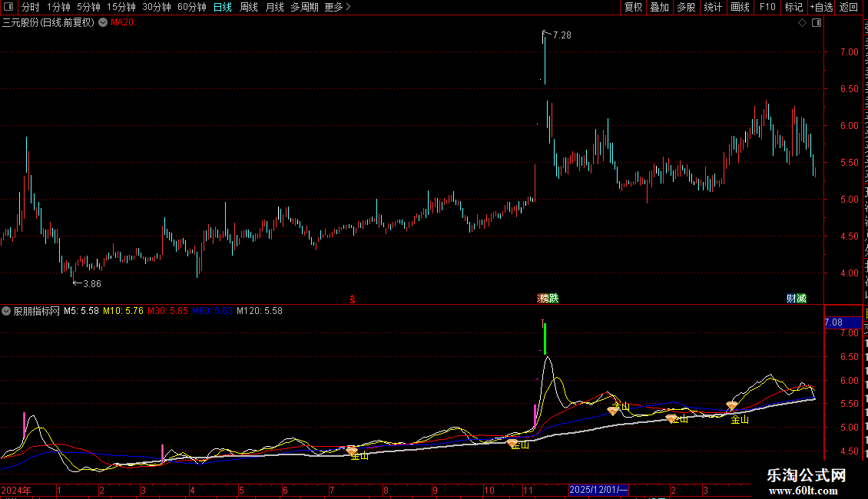The image size is (868, 499).
Task: Expand the 更多 periods menu
Action: (x=338, y=7)
